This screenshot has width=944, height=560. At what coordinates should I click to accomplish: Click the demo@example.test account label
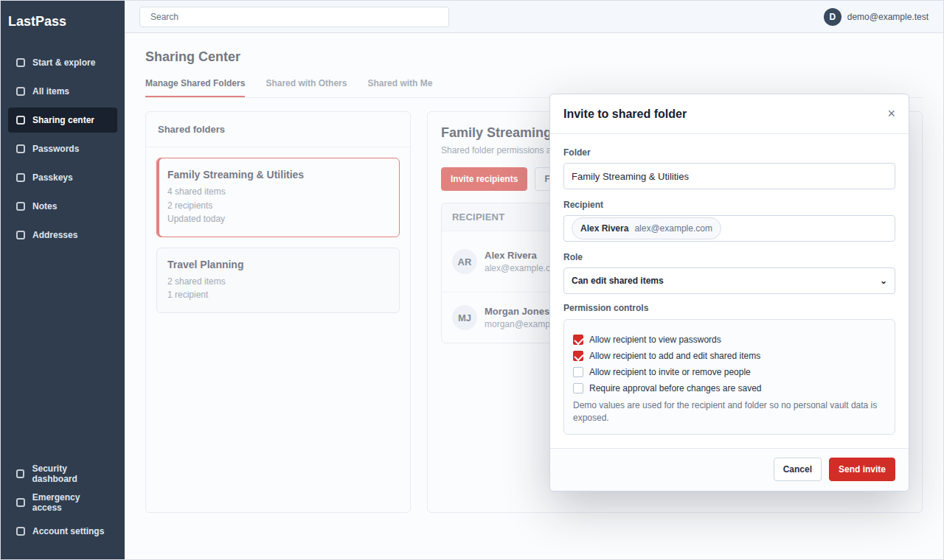888,17
